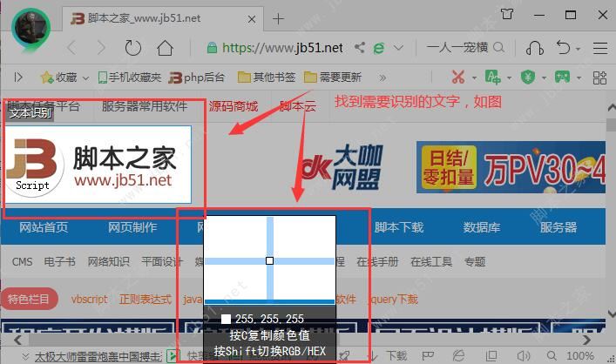Open the 在线手册 sub-navigation link
The image size is (616, 364).
[x=377, y=261]
